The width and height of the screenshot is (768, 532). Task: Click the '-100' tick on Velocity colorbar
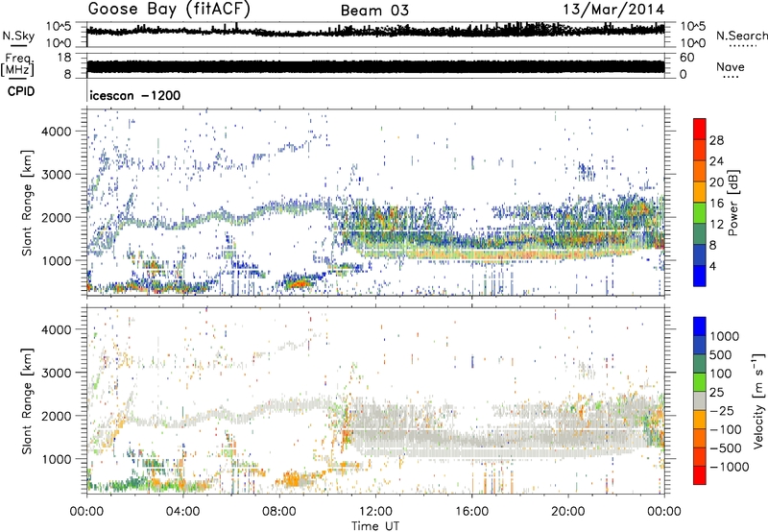pyautogui.click(x=726, y=429)
